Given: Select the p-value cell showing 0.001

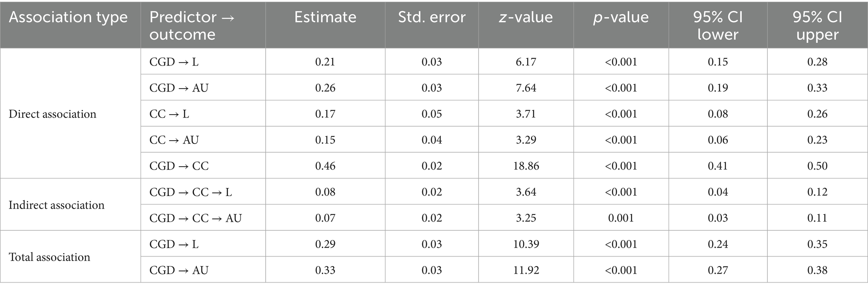Looking at the screenshot, I should (620, 218).
